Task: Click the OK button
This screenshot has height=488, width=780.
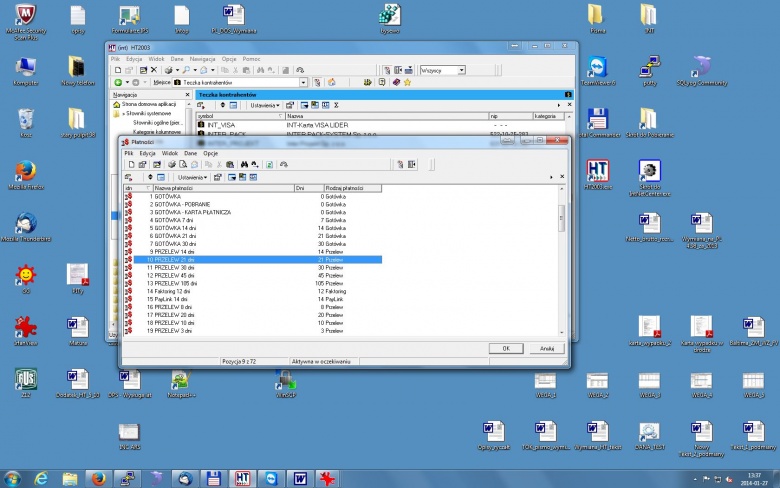Action: point(506,348)
